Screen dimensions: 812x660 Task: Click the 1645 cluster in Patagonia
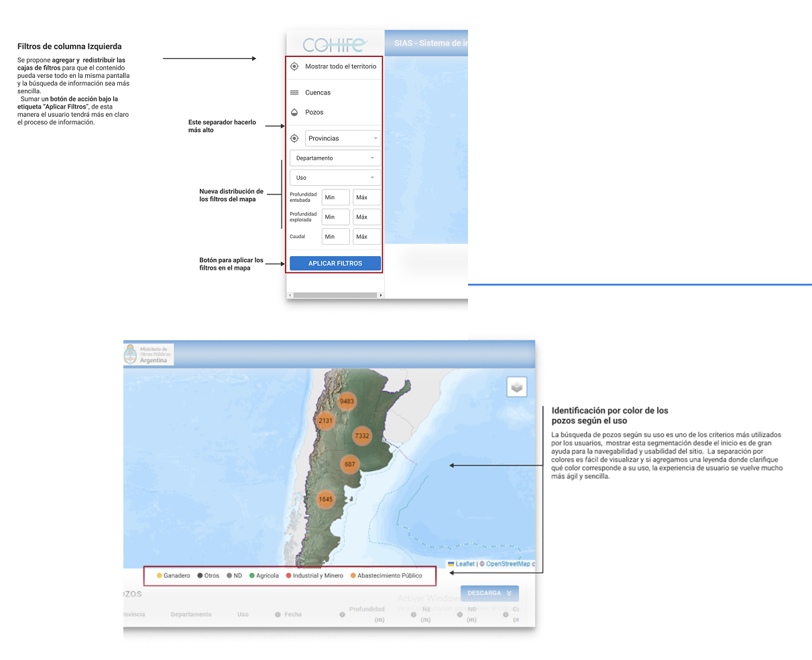click(325, 499)
